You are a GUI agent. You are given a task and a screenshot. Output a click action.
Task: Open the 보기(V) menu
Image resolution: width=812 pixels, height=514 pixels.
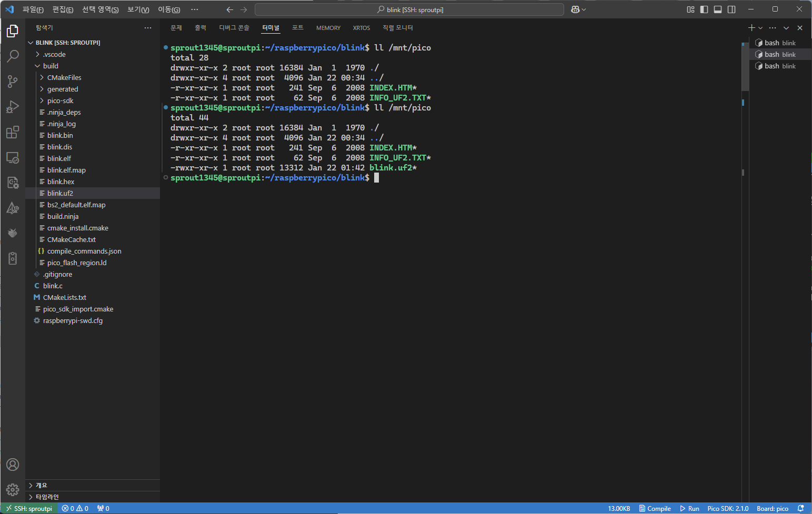(x=138, y=9)
